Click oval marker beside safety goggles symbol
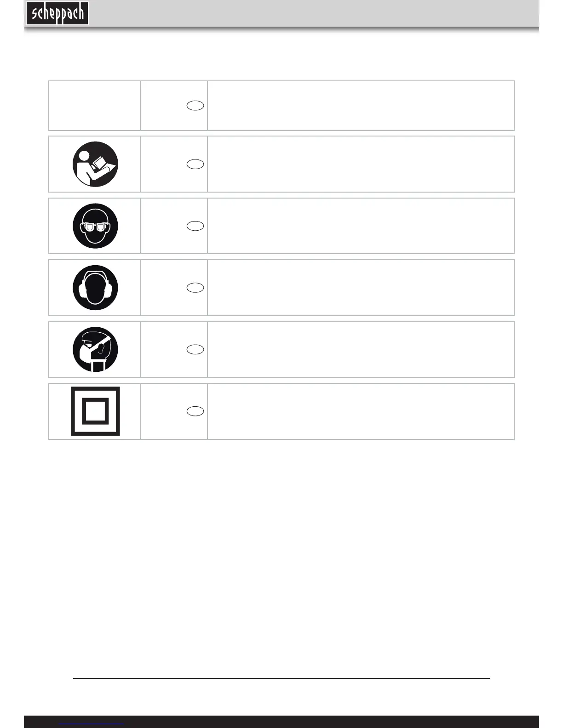 pos(195,226)
